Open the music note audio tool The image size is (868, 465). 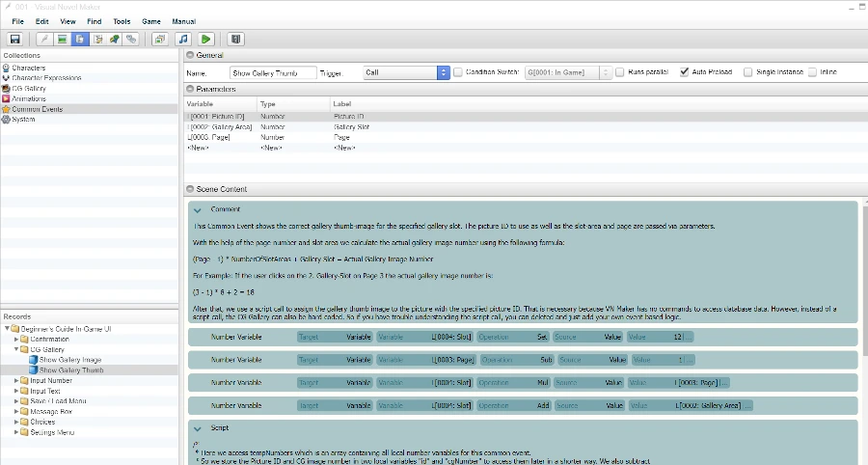pos(183,40)
